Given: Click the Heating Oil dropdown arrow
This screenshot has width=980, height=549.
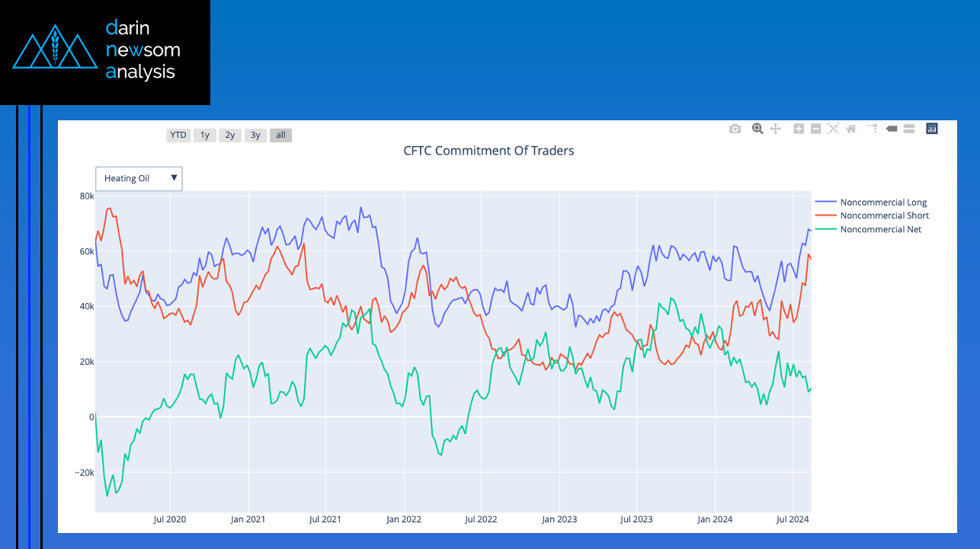Looking at the screenshot, I should [x=174, y=178].
